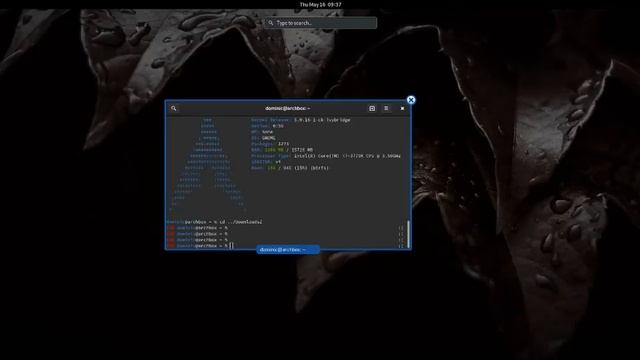Click the Arch logo ASCII art in the terminal
640x360 pixels.
pyautogui.click(x=207, y=165)
